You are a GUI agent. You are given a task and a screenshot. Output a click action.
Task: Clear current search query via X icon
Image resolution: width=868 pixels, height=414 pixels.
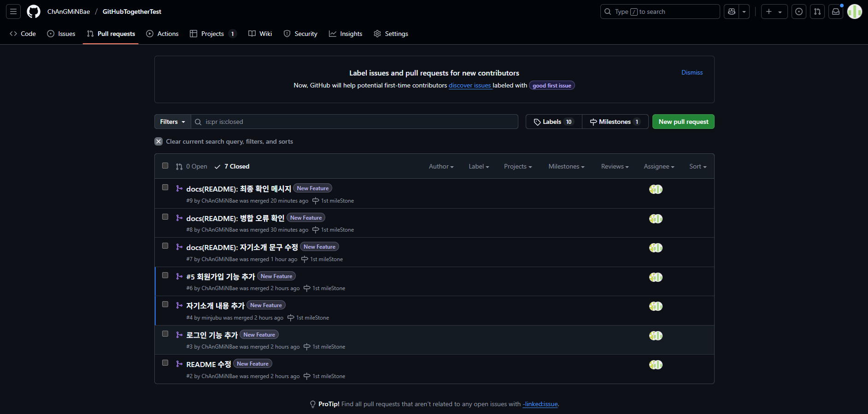(x=158, y=141)
